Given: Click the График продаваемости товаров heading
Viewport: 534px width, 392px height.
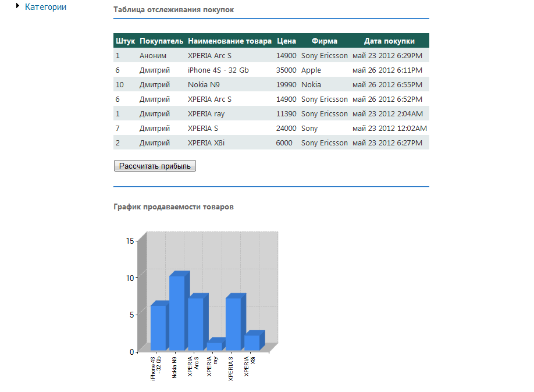Looking at the screenshot, I should 174,206.
